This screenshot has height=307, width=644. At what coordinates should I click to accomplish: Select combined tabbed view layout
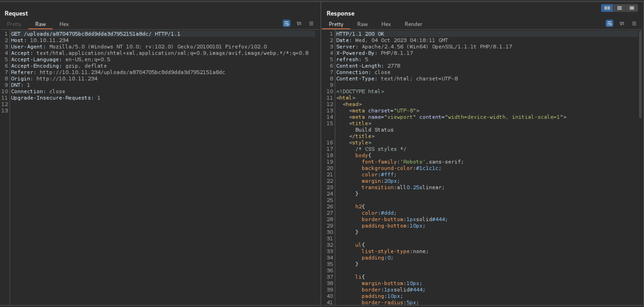(632, 8)
